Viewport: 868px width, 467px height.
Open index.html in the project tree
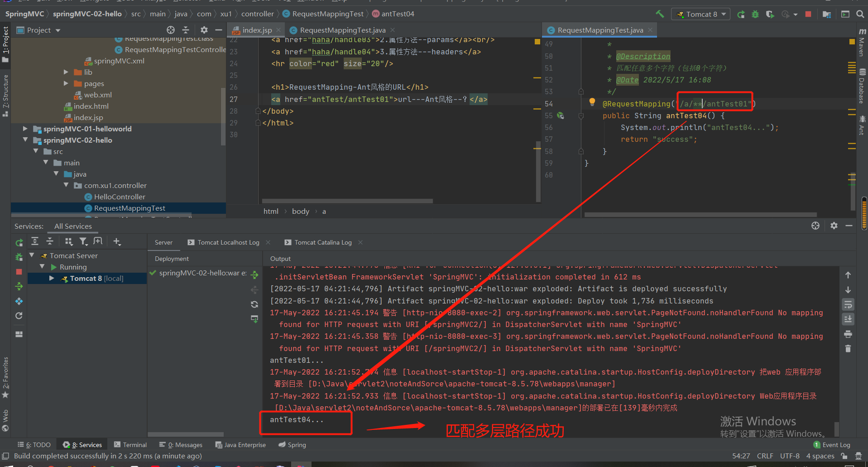pyautogui.click(x=91, y=106)
